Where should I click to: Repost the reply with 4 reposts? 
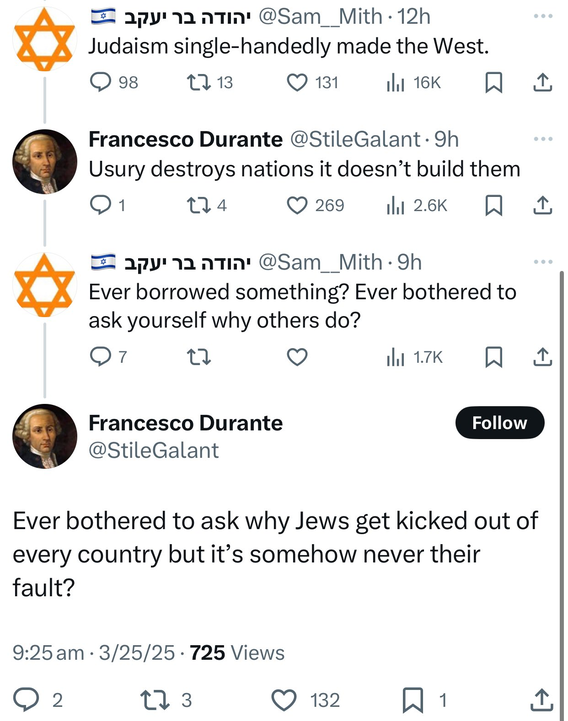[207, 205]
